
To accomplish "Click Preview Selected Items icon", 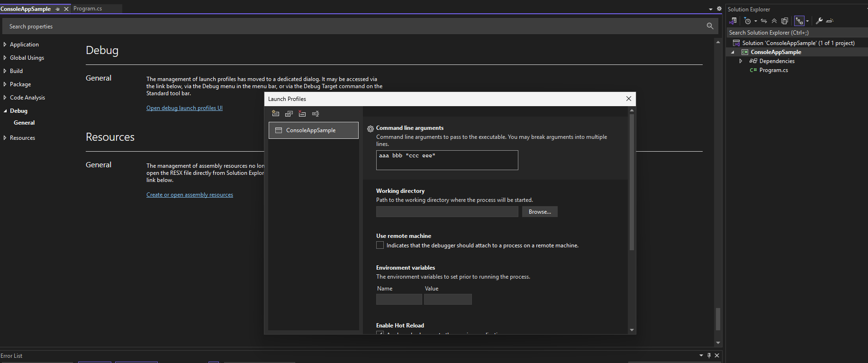I will point(830,21).
